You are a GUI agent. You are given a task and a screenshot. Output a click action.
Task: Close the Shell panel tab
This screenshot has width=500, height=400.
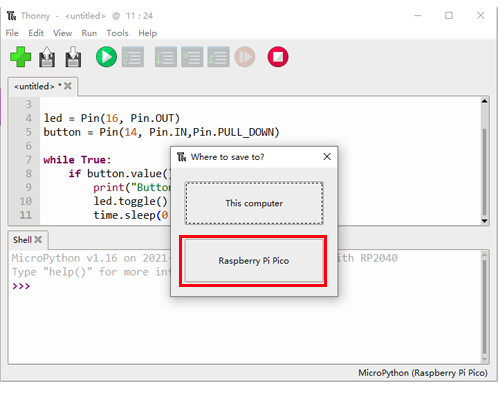(x=38, y=239)
